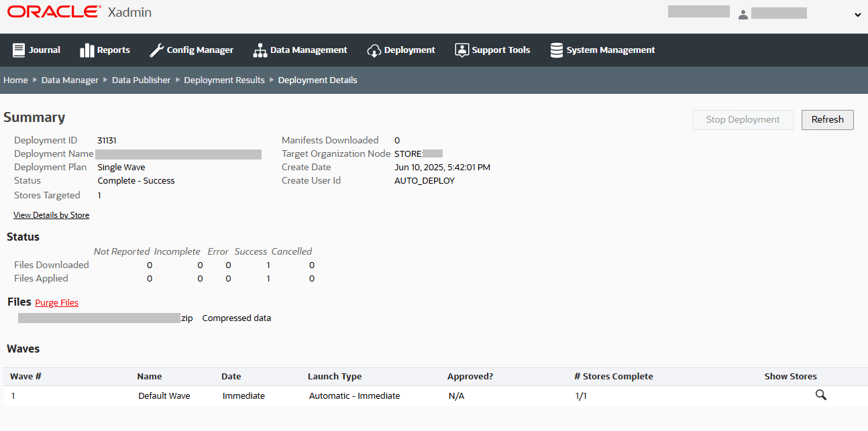This screenshot has width=868, height=431.
Task: Open the Support Tools icon
Action: pyautogui.click(x=462, y=50)
